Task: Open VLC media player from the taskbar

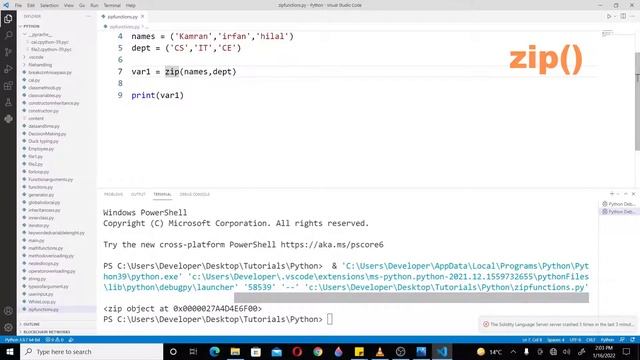Action: click(380, 351)
